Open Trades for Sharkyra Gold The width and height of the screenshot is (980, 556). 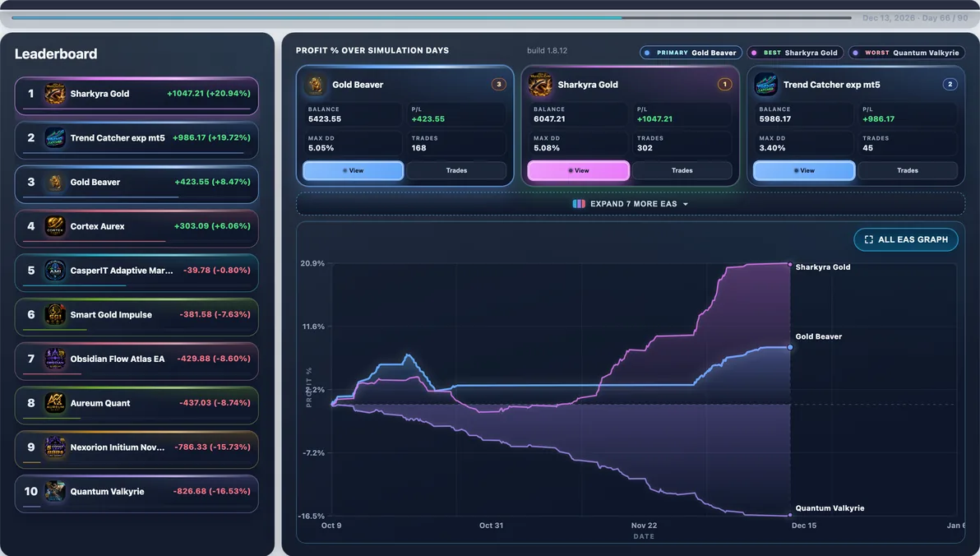pyautogui.click(x=682, y=171)
